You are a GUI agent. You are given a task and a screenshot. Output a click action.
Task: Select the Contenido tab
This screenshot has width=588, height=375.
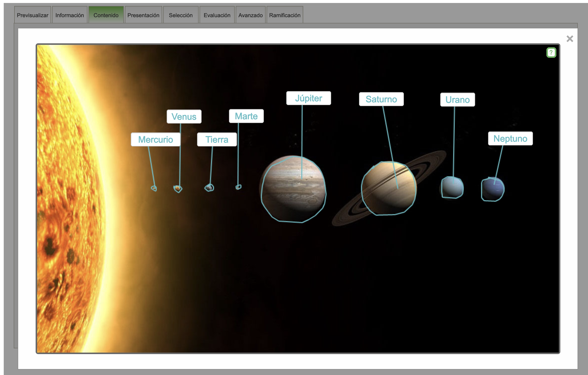point(106,15)
